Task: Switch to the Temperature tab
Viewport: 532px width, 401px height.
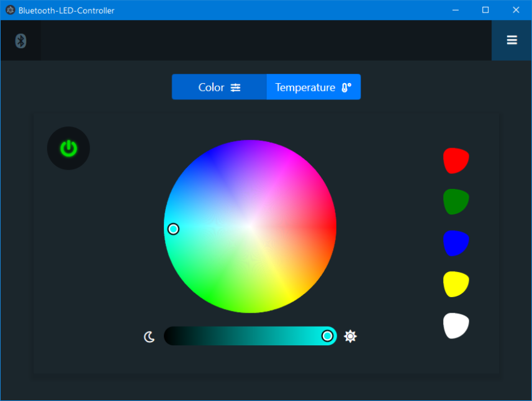Action: [x=313, y=87]
